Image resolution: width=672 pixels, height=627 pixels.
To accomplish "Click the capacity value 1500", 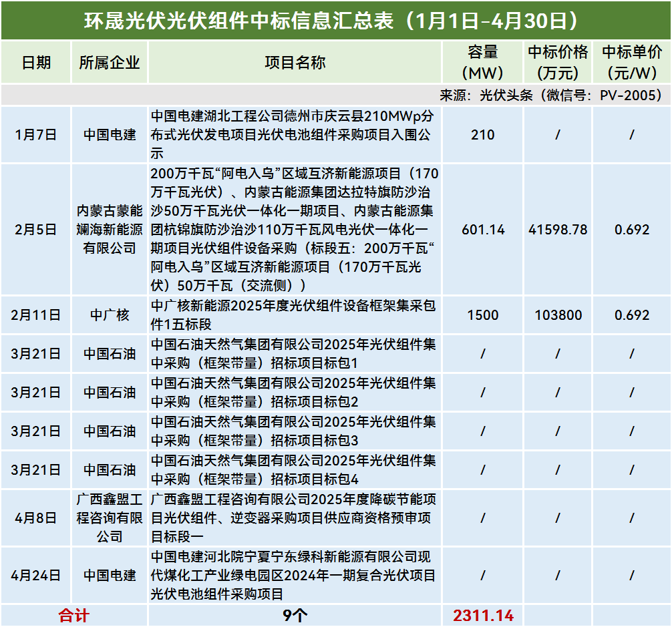I will click(x=482, y=315).
